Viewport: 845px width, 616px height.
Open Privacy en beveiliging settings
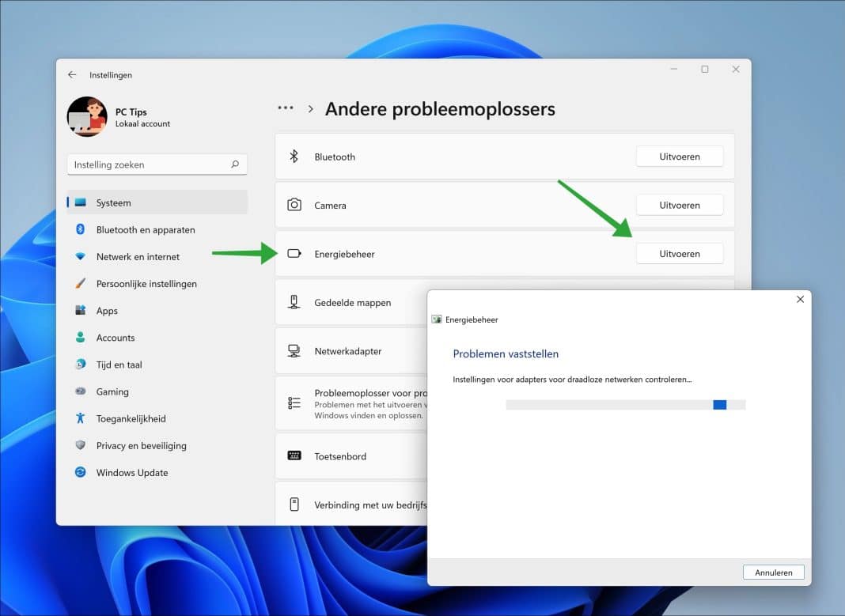coord(141,445)
